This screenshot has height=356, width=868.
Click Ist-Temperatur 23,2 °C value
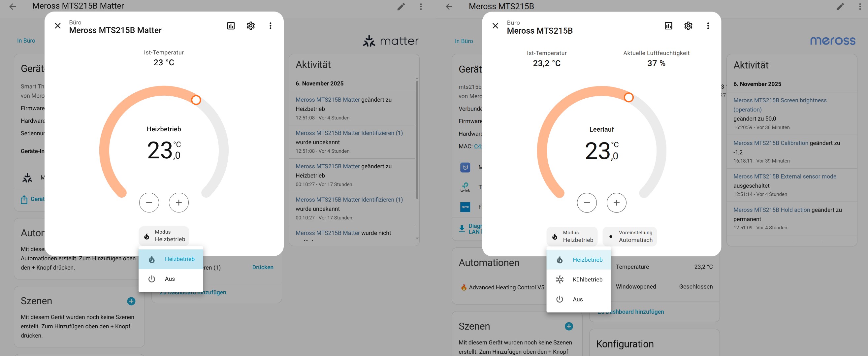(x=547, y=63)
